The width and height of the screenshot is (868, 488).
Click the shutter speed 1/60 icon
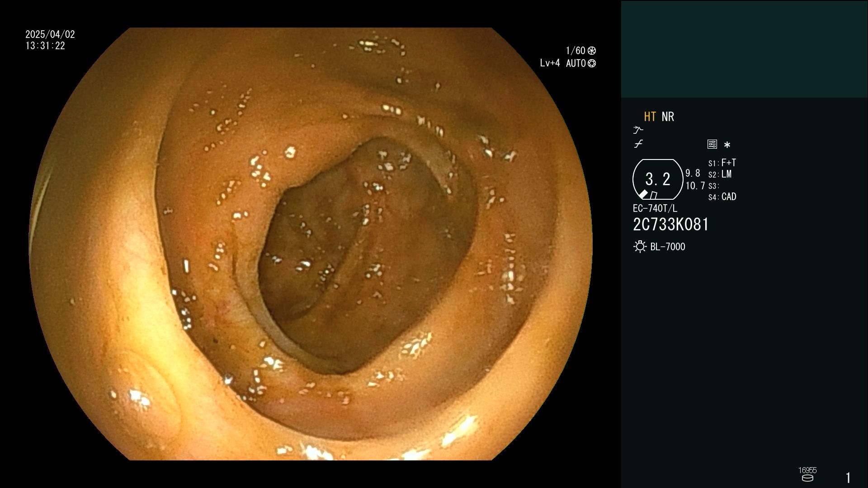pyautogui.click(x=592, y=51)
